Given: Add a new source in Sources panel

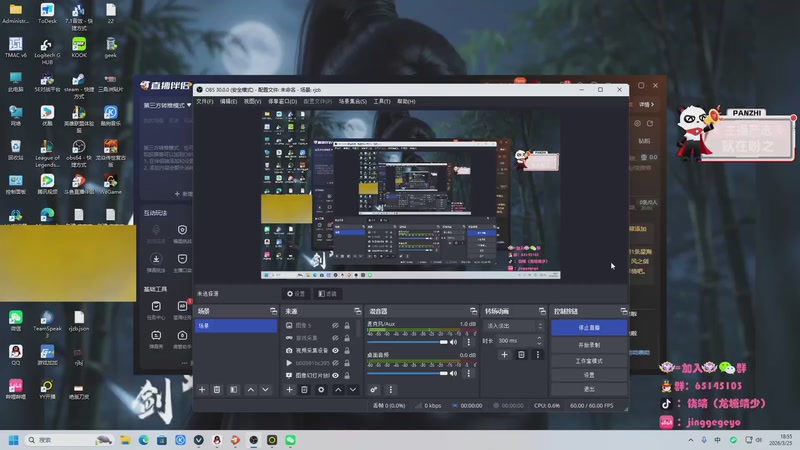Looking at the screenshot, I should 289,390.
